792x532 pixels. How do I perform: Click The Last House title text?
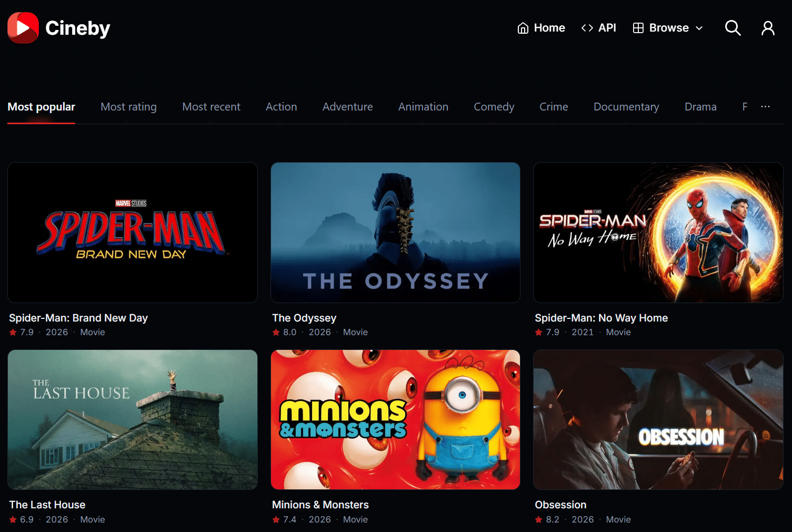click(47, 505)
